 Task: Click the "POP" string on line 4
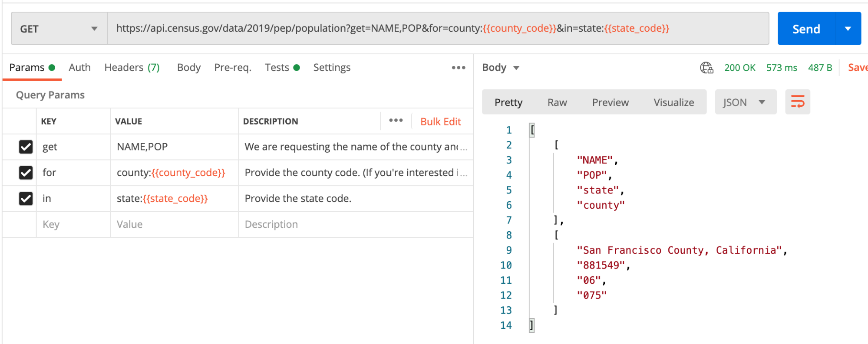pos(591,175)
